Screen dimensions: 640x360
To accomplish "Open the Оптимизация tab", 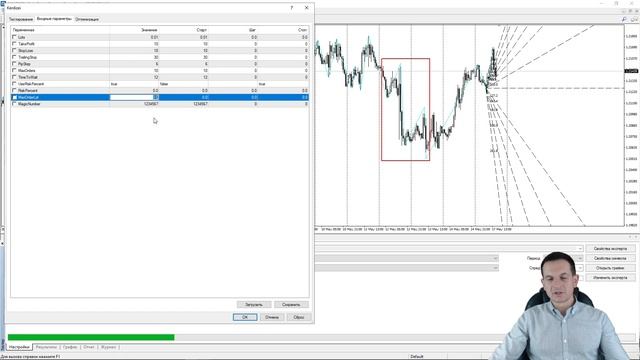I will coord(87,19).
